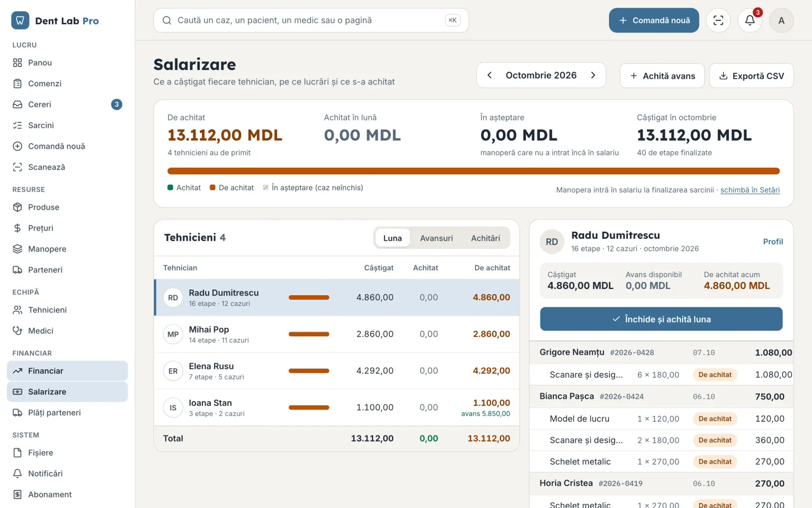Open Produse box icon

(x=17, y=207)
